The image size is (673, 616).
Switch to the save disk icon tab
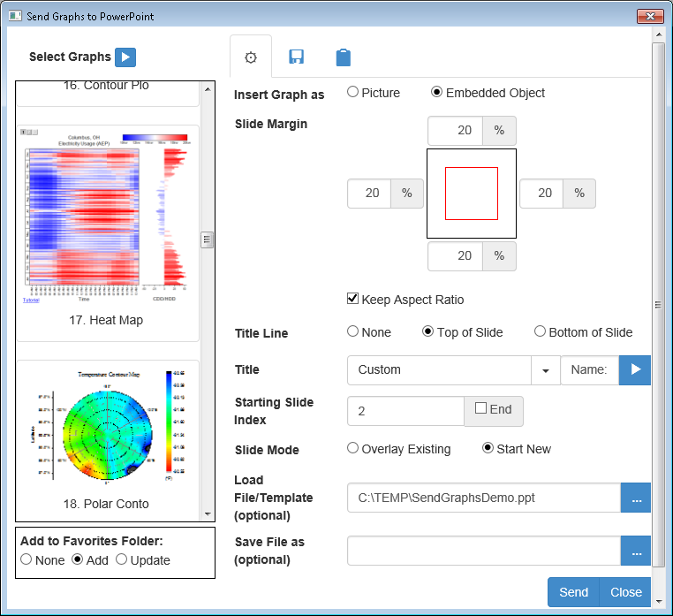pos(297,57)
